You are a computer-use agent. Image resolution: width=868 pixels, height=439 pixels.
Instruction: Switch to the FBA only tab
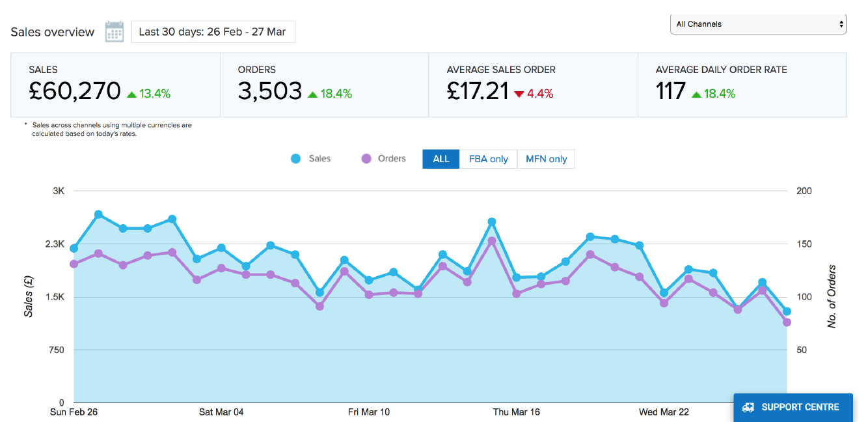tap(489, 159)
